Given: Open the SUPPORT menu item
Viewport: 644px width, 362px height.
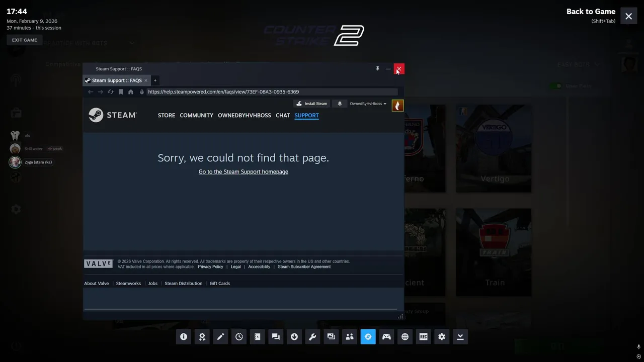Looking at the screenshot, I should [307, 115].
